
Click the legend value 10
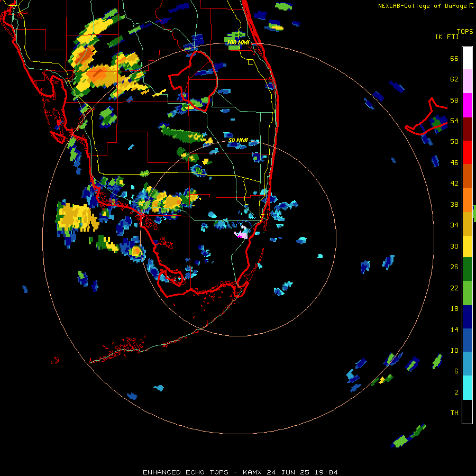click(x=454, y=350)
